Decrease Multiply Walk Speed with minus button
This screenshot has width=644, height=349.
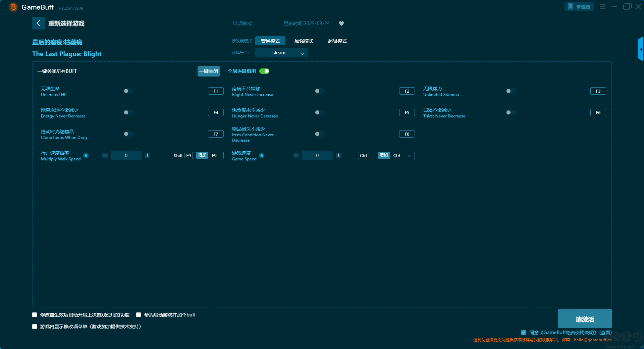click(x=105, y=155)
